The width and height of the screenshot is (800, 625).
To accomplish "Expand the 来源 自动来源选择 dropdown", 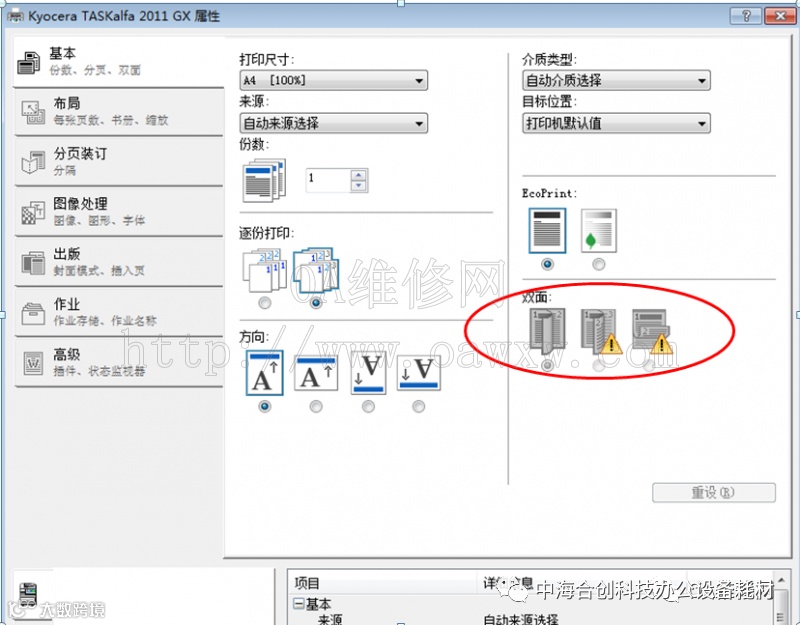I will pos(333,123).
